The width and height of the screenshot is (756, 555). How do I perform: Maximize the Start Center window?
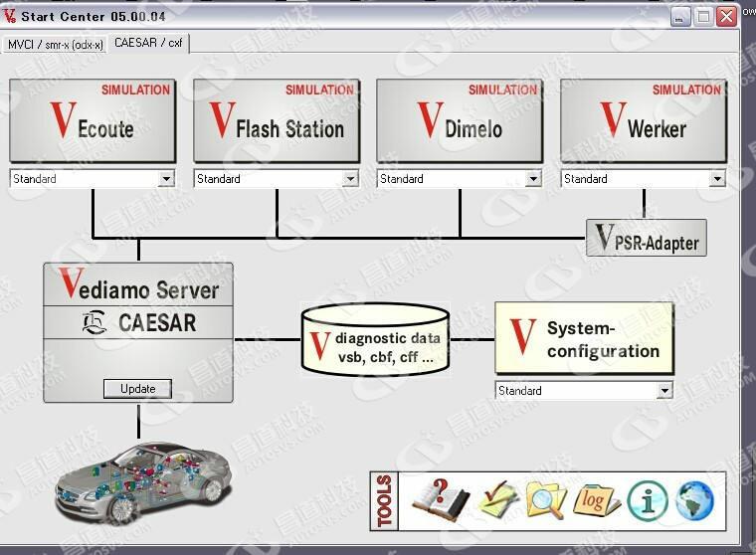703,17
